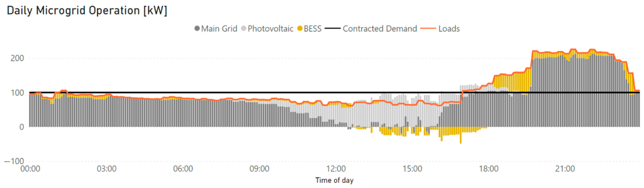Click the 21:00 x-axis tick label
644x188 pixels.
tap(565, 169)
